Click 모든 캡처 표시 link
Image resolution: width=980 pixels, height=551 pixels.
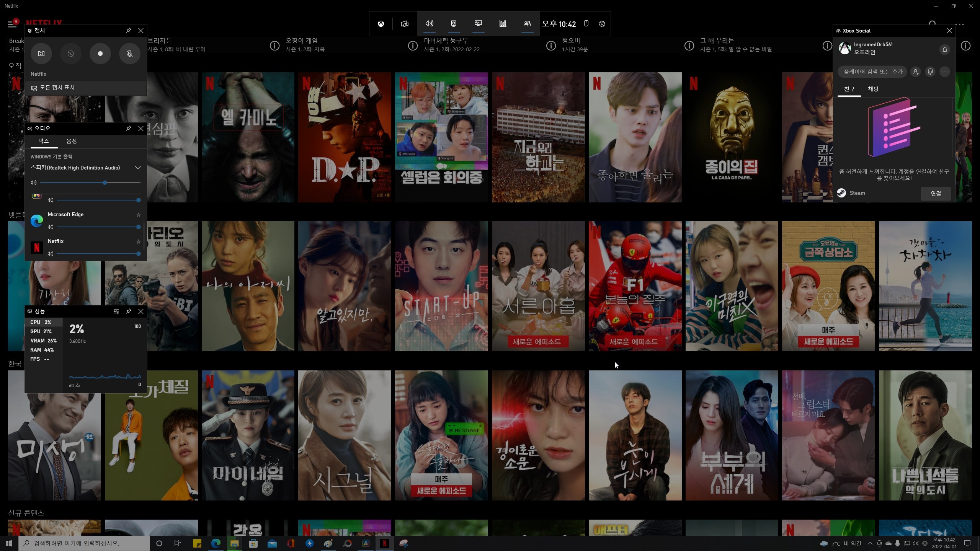coord(57,88)
